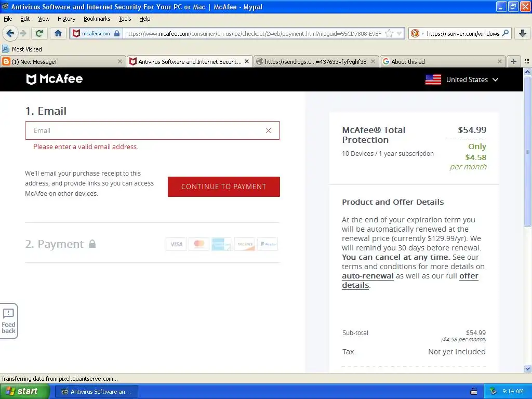Click the on-screen keyboard tray icon
Viewport: 532px width, 399px height.
(474, 392)
